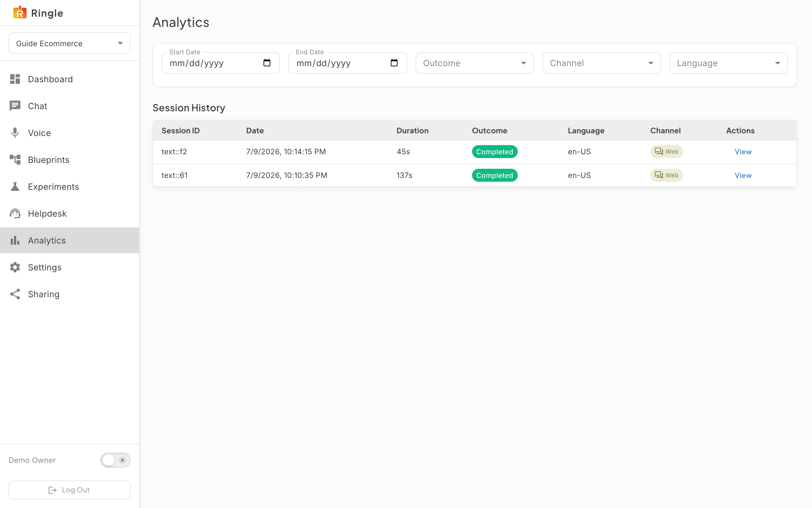Image resolution: width=812 pixels, height=508 pixels.
Task: Click the Sharing nodes icon
Action: tap(15, 294)
